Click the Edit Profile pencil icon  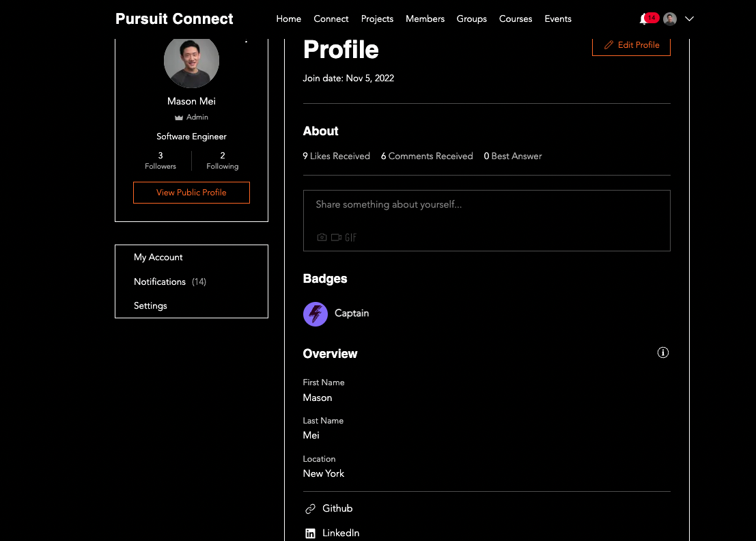608,44
